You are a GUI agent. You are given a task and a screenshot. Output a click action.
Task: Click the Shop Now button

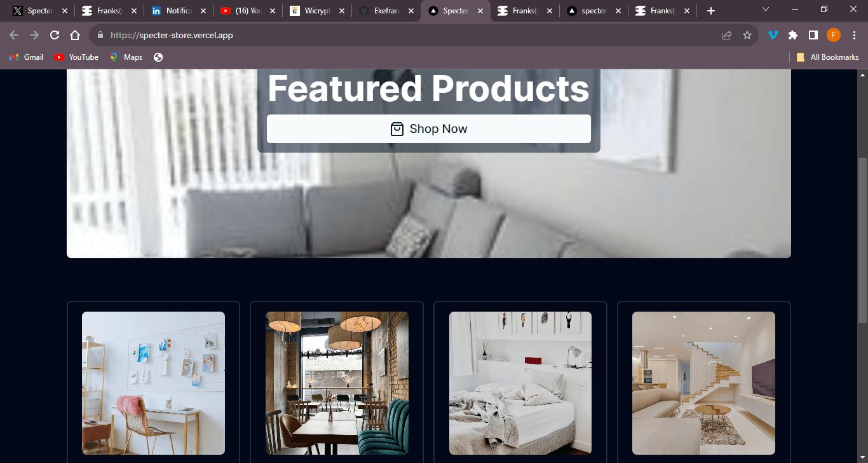429,129
